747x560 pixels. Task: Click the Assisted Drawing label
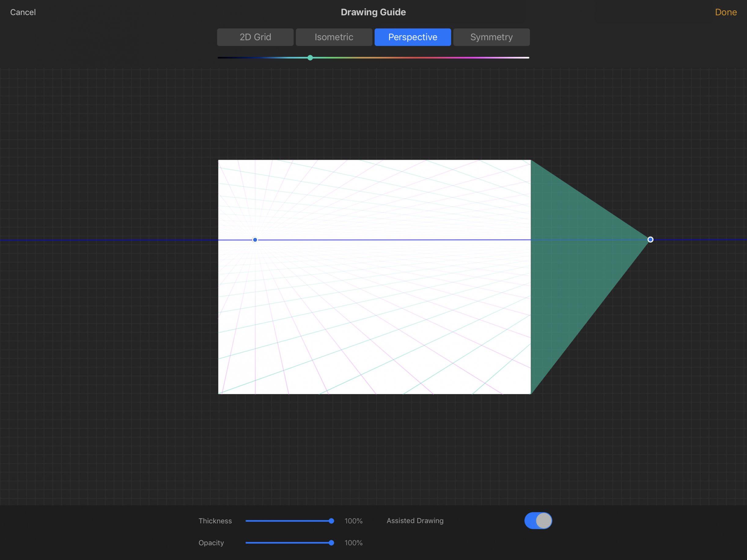(415, 521)
